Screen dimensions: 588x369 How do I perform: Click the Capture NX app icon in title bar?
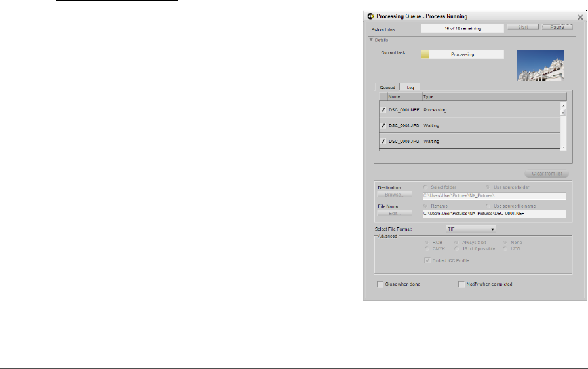370,16
